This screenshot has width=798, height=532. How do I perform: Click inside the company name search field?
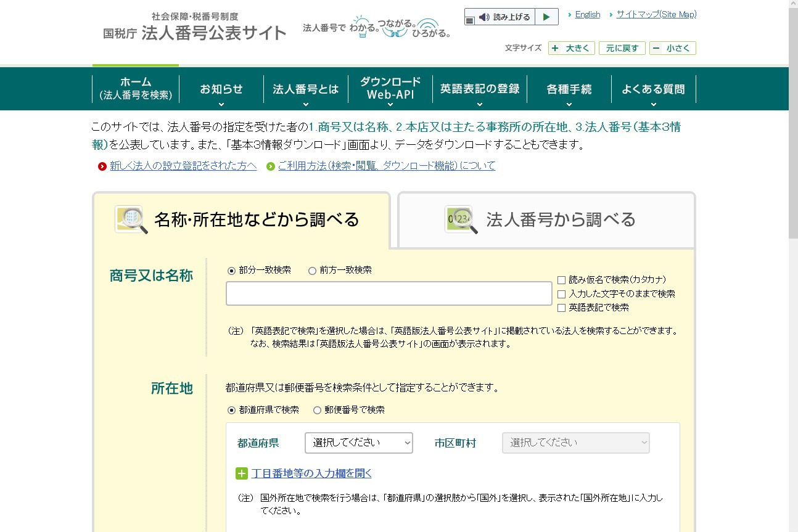[x=389, y=293]
